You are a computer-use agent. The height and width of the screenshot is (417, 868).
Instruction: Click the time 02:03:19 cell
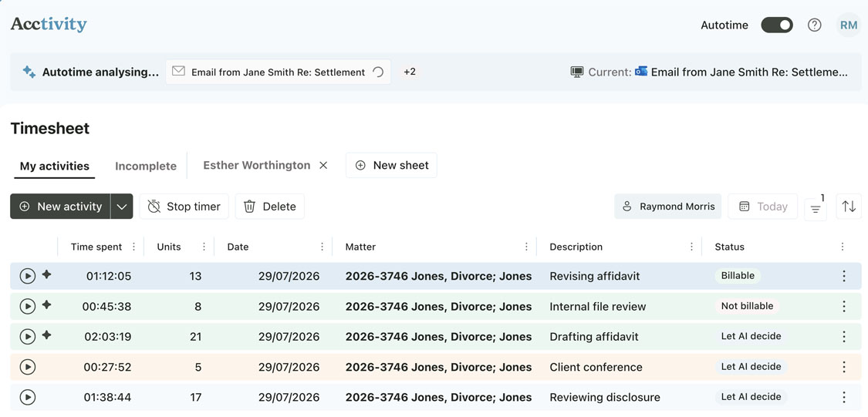pos(108,336)
